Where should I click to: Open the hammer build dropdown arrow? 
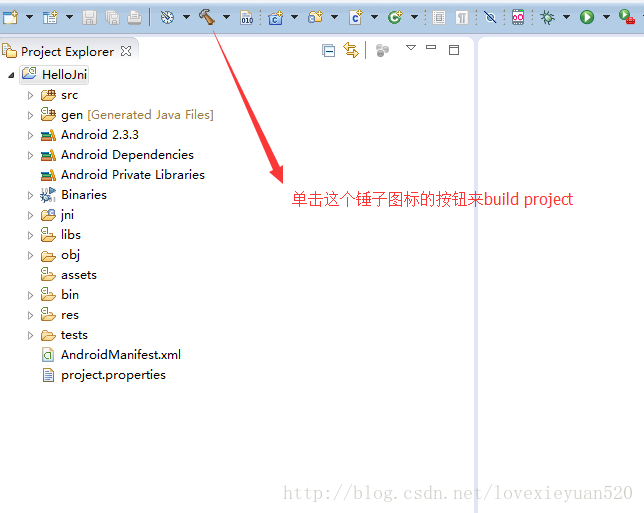point(226,17)
